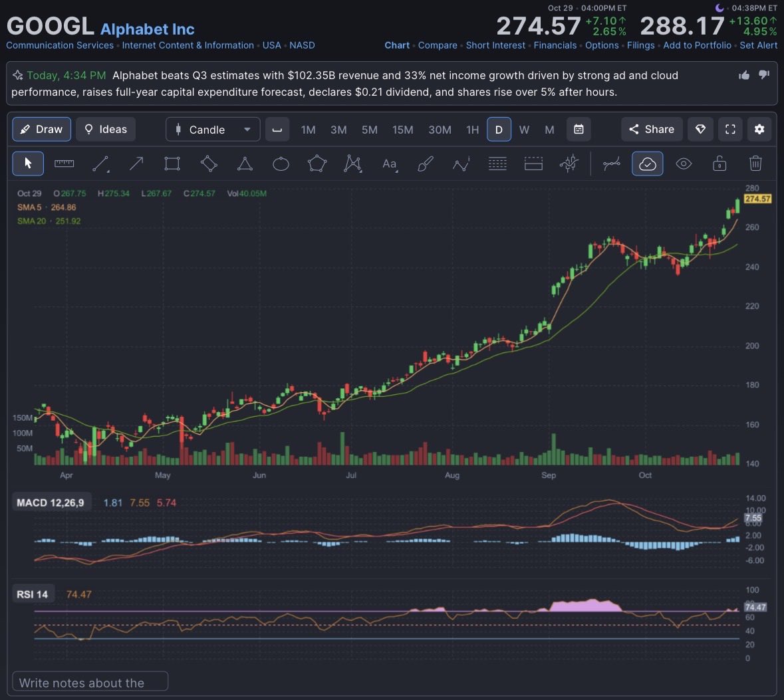Viewport: 784px width, 700px height.
Task: Click the bracket scale toggle button
Action: pos(277,130)
